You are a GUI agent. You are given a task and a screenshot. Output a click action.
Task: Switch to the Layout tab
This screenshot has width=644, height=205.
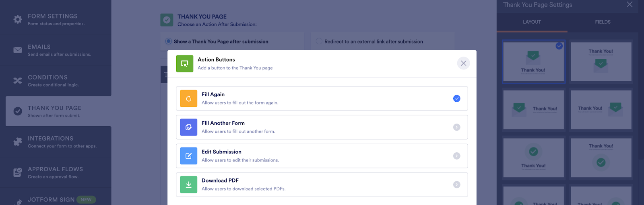click(532, 22)
